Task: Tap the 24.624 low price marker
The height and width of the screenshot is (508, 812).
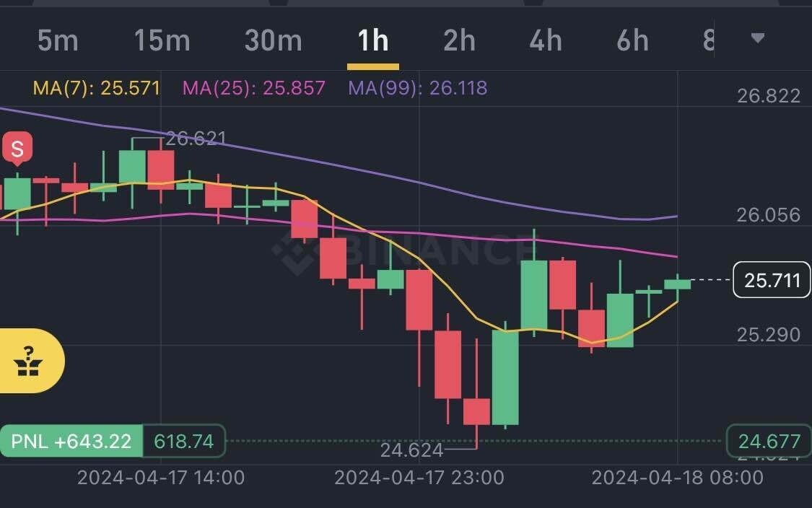Action: tap(411, 450)
